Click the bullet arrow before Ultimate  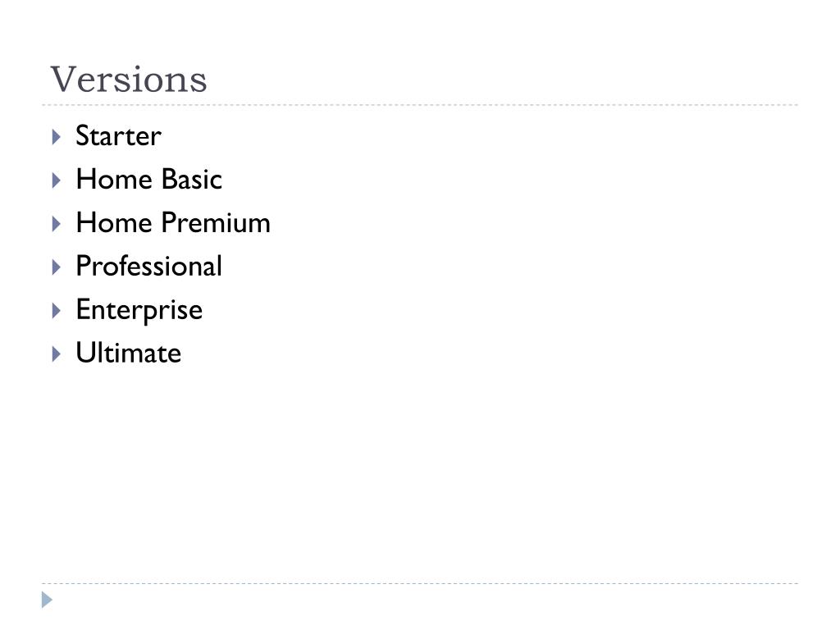56,354
